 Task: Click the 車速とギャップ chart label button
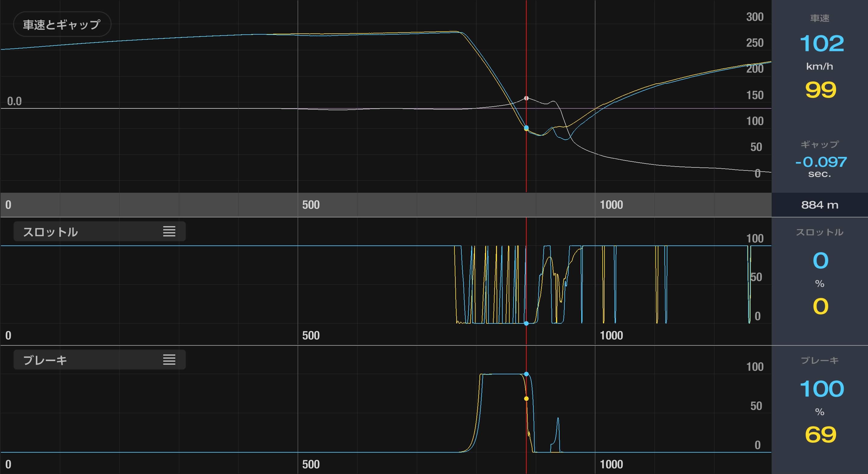tap(62, 24)
